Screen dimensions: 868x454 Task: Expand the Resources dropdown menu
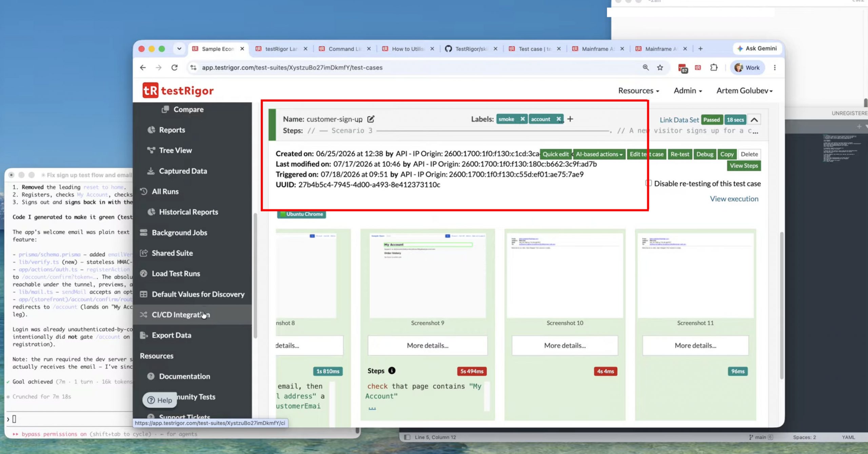638,91
